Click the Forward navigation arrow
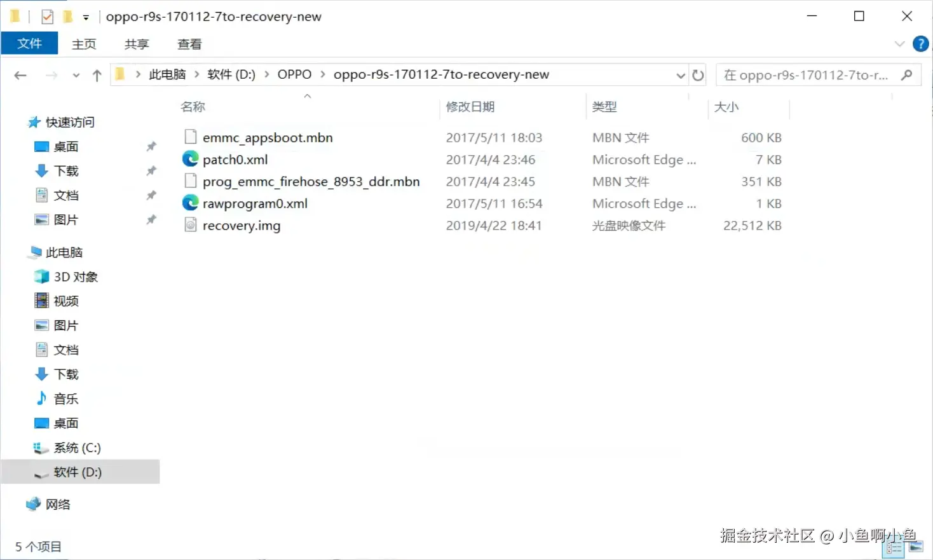The height and width of the screenshot is (560, 933). pos(51,76)
